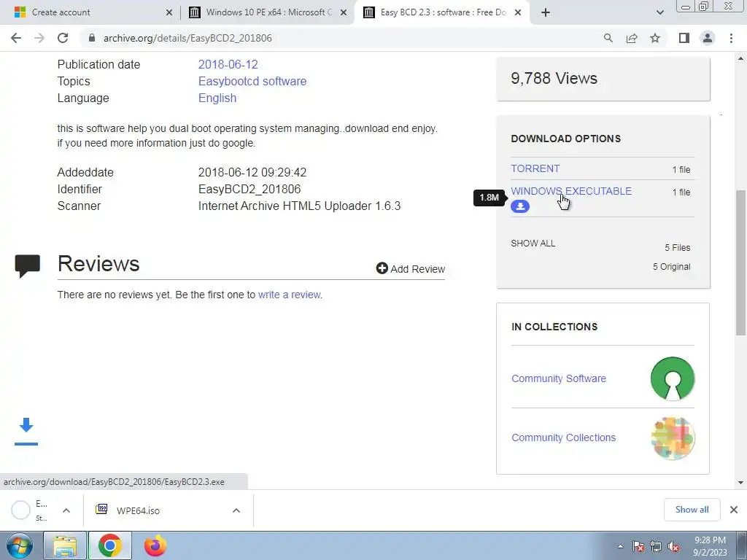Click the green Community Software logo
The width and height of the screenshot is (747, 560).
click(x=672, y=378)
